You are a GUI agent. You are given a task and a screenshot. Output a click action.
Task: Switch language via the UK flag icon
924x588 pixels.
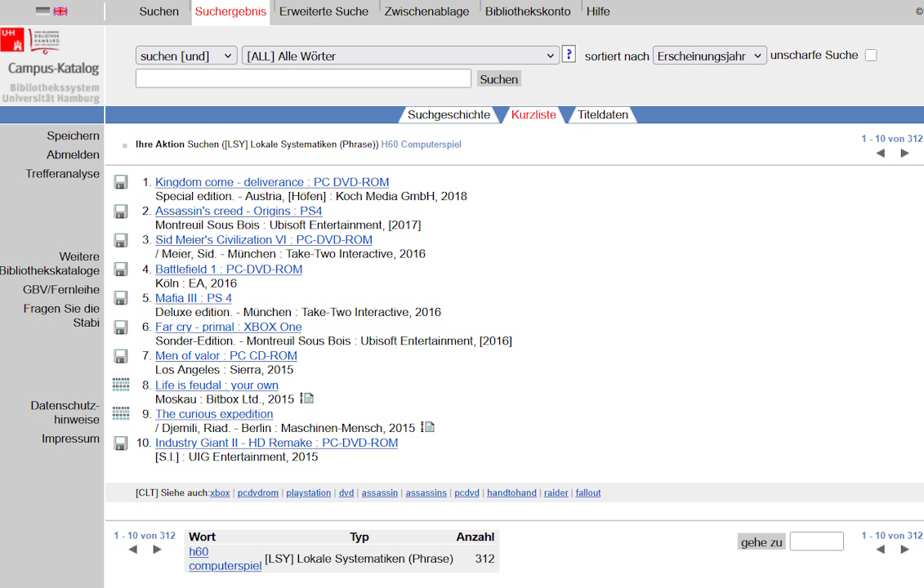(x=60, y=11)
